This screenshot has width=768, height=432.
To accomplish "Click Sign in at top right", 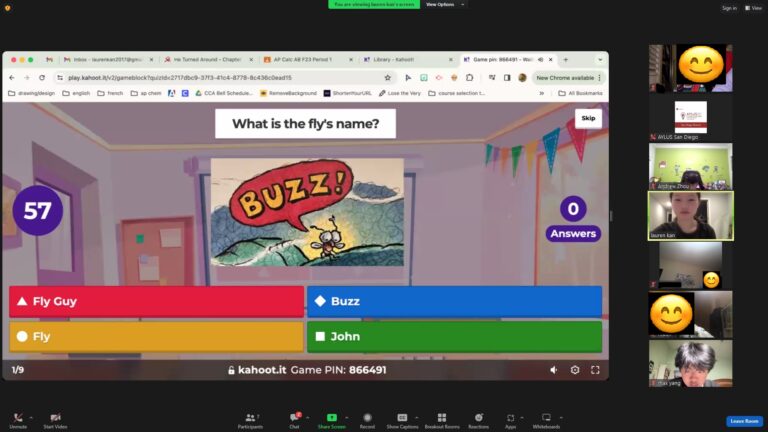I will pyautogui.click(x=729, y=8).
